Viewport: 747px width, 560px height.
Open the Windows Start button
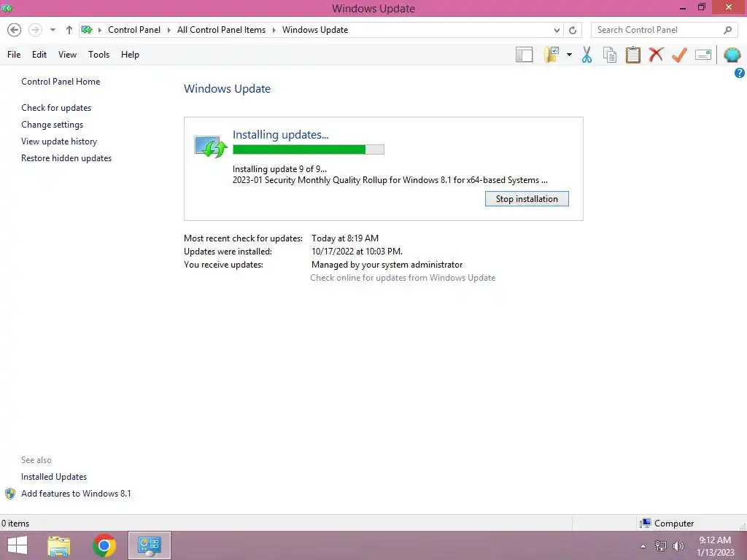pyautogui.click(x=18, y=545)
